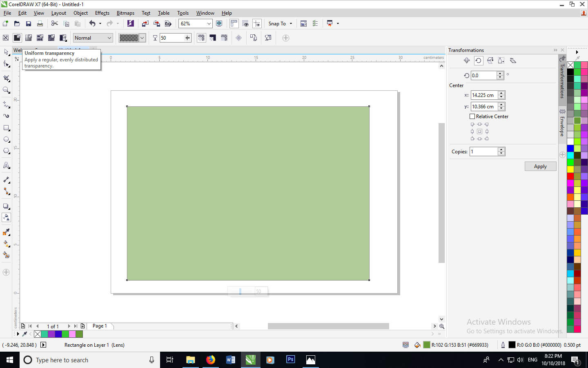This screenshot has width=588, height=368.
Task: Choose the Text tool
Action: pos(6,166)
